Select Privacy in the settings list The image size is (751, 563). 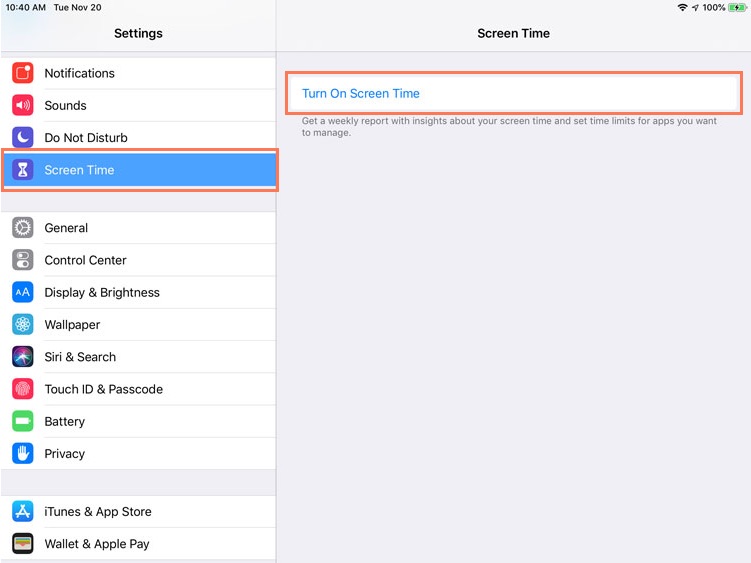tap(65, 453)
